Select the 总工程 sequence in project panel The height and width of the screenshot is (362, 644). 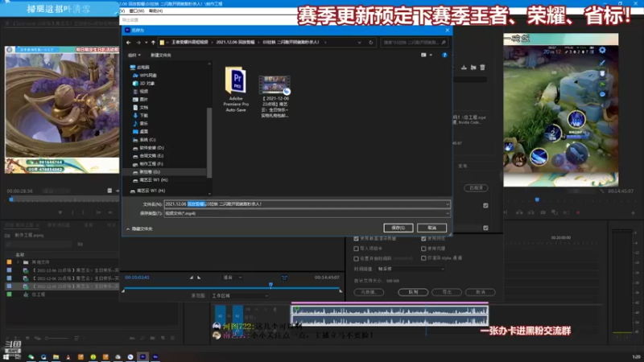tap(39, 294)
